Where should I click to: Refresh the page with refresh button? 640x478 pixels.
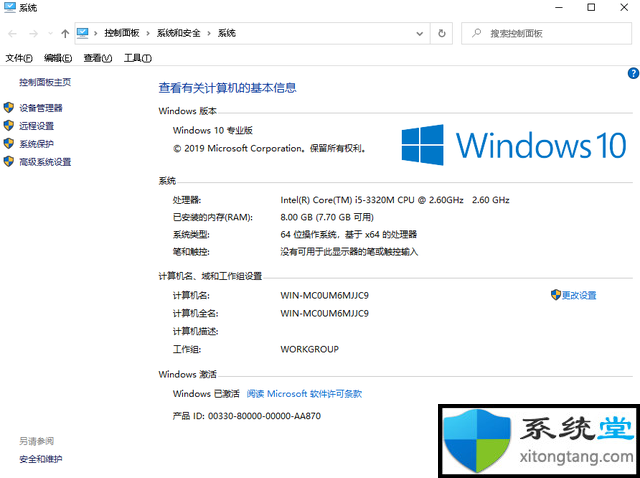click(442, 33)
